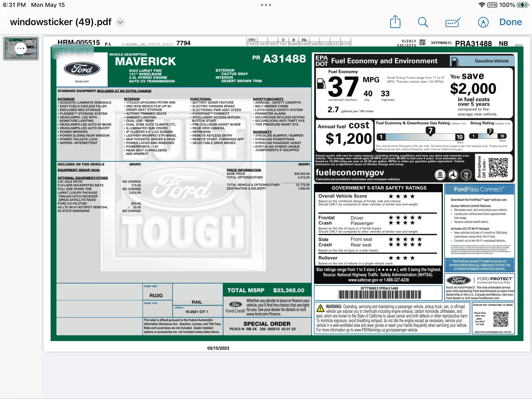Click the MAVERICK vehicle title
The height and width of the screenshot is (399, 532).
tap(146, 61)
